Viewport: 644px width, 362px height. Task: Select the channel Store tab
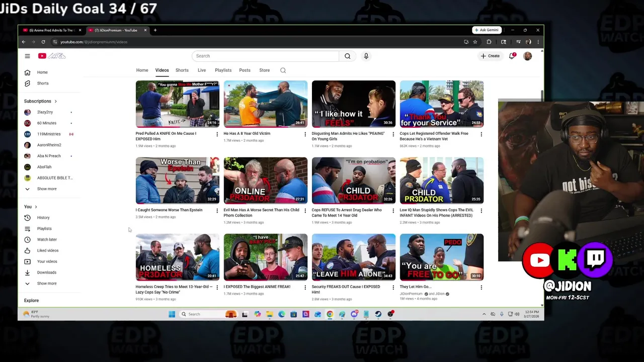pyautogui.click(x=264, y=70)
